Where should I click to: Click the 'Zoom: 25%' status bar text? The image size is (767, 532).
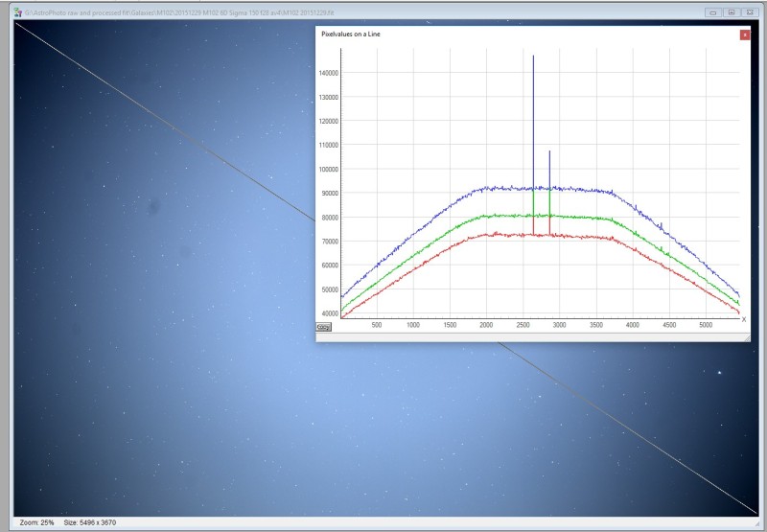tap(36, 522)
